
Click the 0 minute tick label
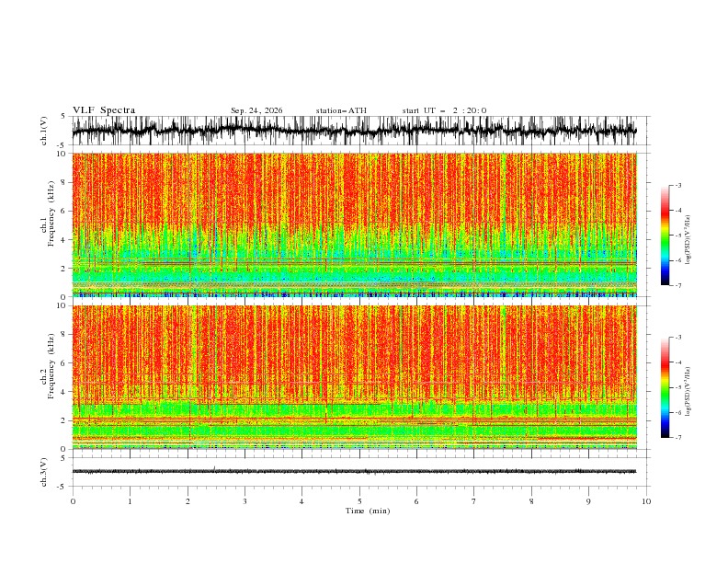[x=73, y=501]
